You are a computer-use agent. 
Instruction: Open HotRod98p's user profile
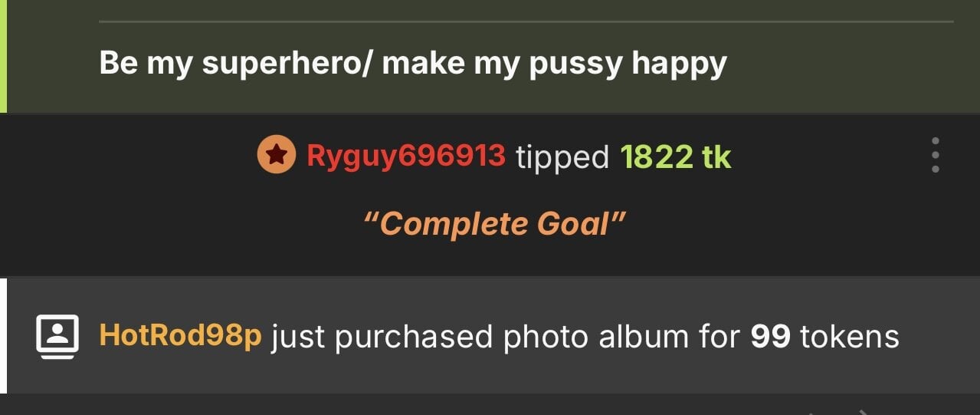pos(181,336)
